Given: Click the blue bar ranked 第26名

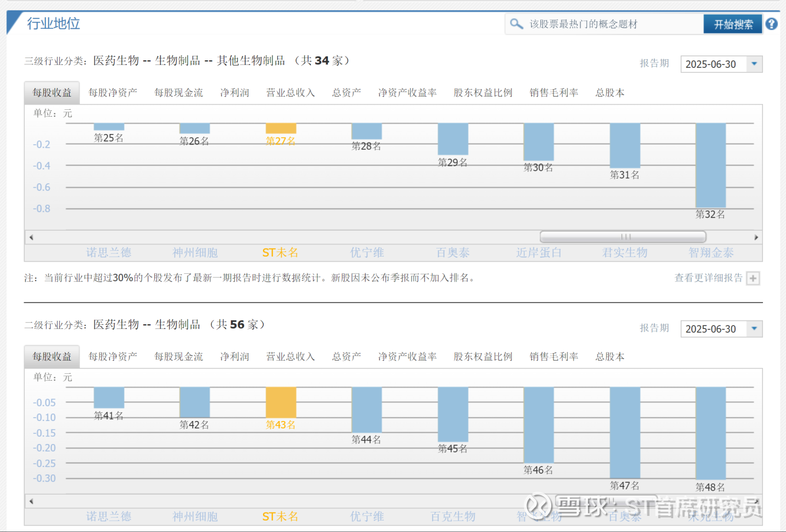Looking at the screenshot, I should point(194,129).
